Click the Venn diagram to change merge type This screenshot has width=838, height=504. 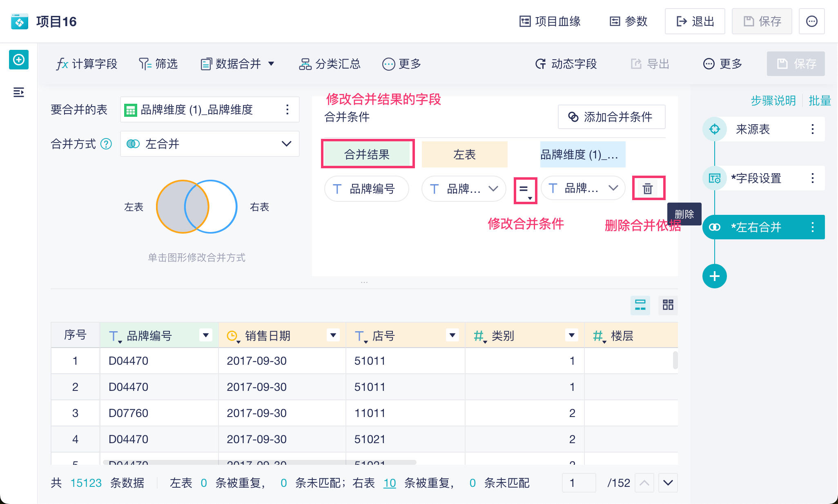pos(197,207)
